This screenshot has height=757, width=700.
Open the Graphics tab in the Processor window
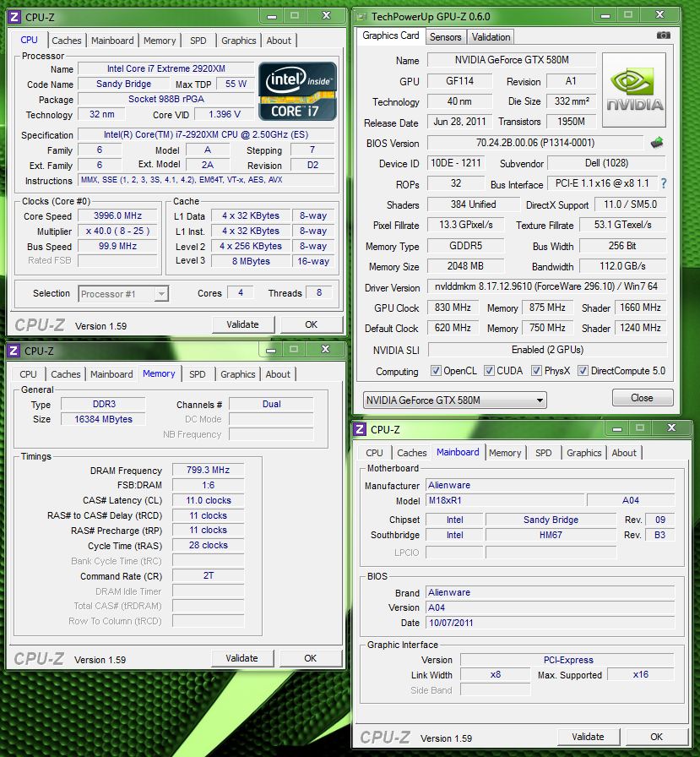(238, 41)
